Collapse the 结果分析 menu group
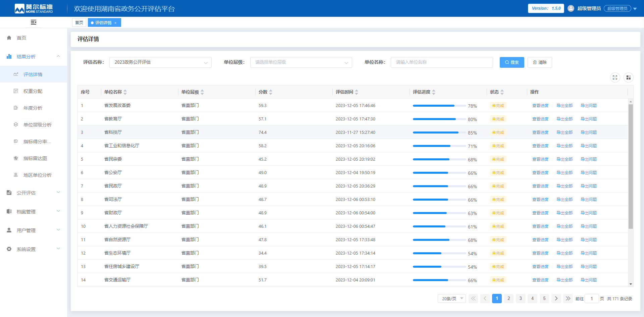 pos(58,56)
